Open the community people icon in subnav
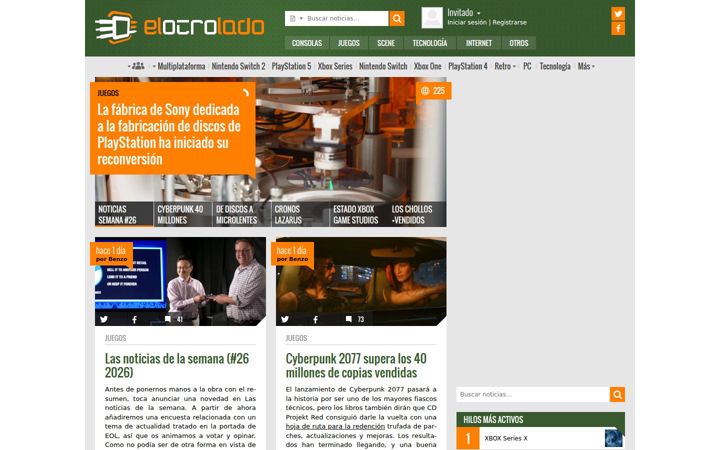This screenshot has height=450, width=720. (x=138, y=66)
